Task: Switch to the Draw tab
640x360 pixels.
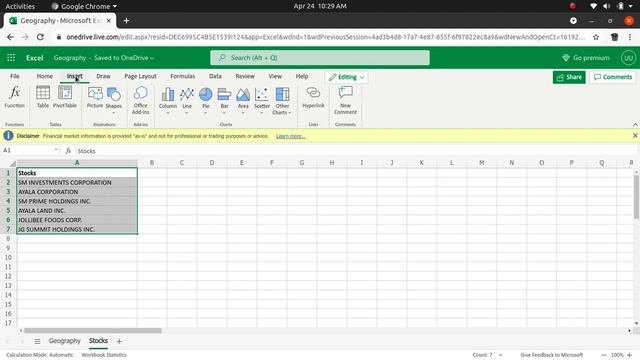Action: pos(103,76)
